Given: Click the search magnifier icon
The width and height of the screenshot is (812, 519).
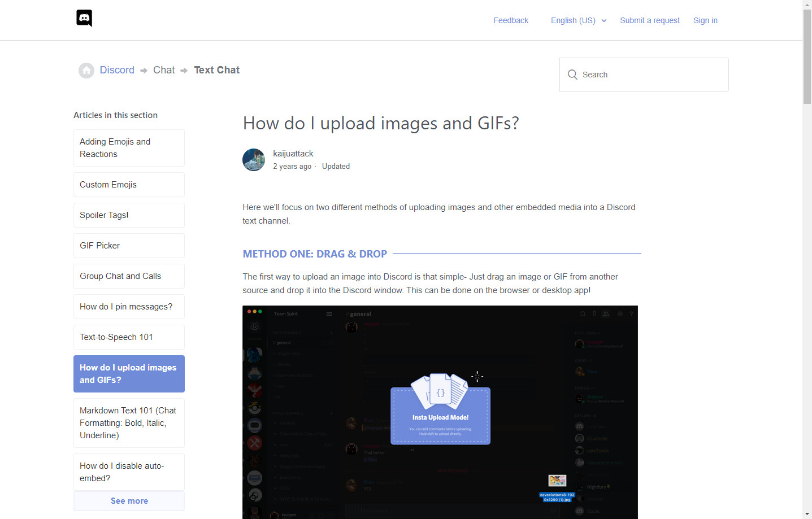Looking at the screenshot, I should coord(572,75).
